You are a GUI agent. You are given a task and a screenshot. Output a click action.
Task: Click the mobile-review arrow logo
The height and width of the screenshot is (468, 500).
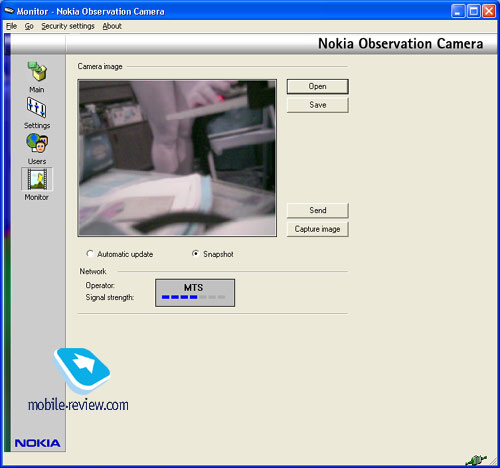click(x=82, y=370)
